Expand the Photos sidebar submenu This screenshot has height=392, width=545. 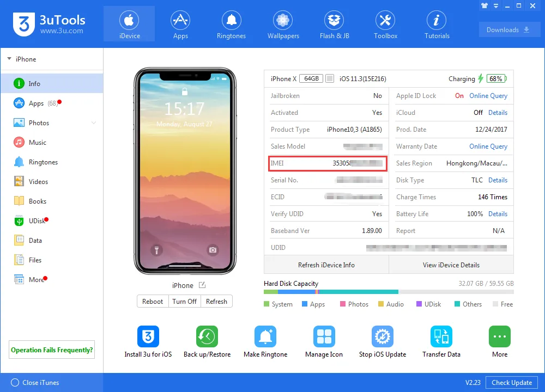(94, 122)
